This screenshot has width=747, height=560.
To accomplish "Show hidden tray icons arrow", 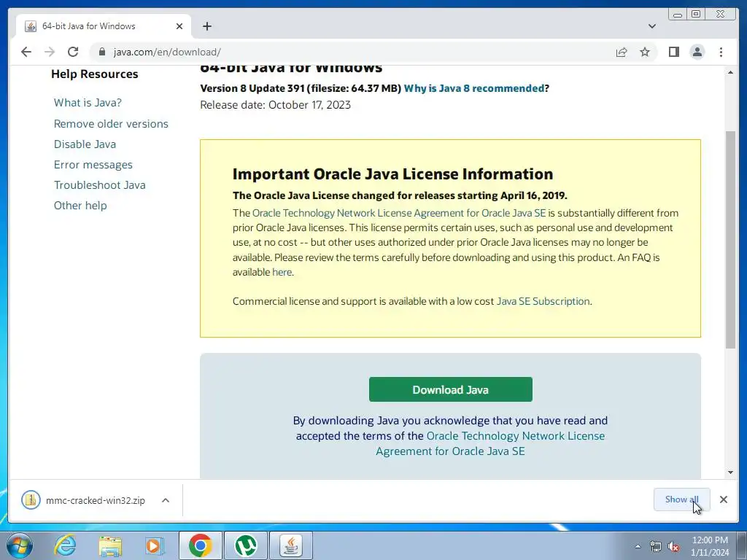I will (638, 546).
